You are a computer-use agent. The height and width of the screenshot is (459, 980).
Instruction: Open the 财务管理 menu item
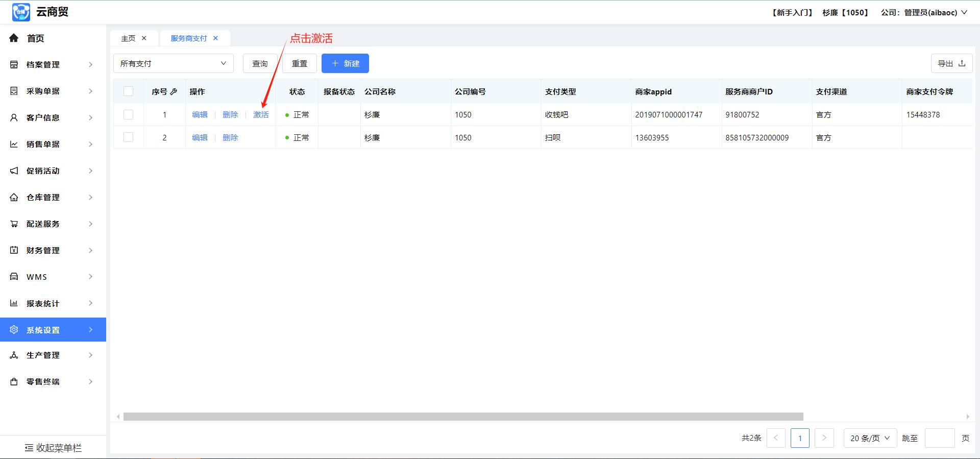point(53,250)
